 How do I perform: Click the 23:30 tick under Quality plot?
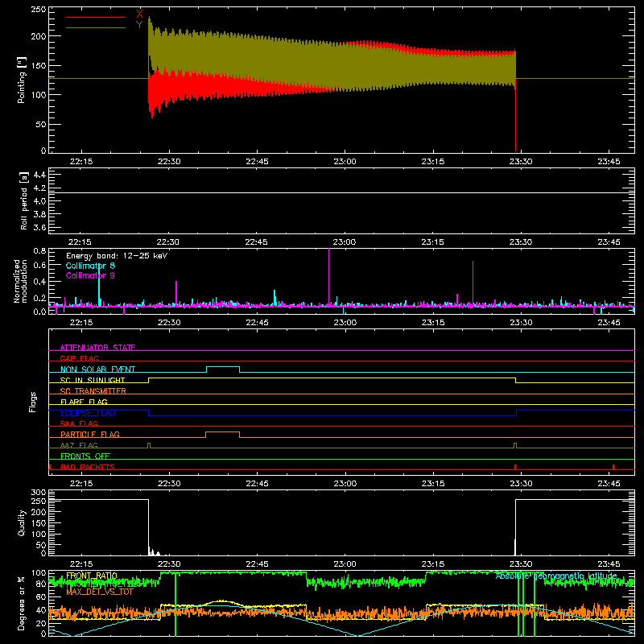pyautogui.click(x=521, y=564)
